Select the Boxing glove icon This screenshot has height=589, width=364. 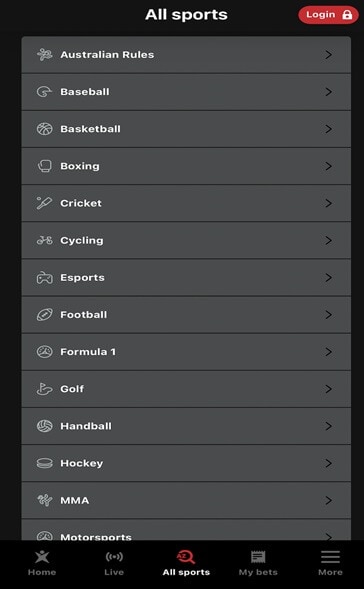click(x=44, y=166)
